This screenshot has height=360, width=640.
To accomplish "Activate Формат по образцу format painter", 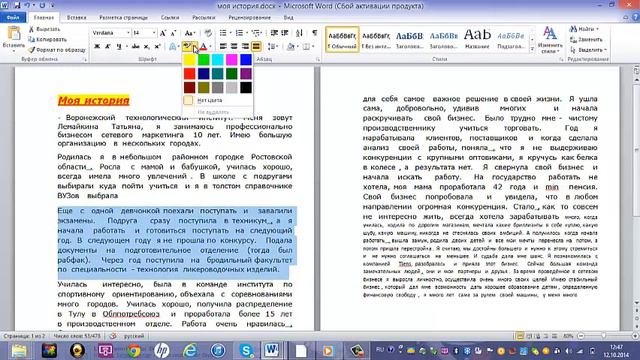I will click(57, 50).
